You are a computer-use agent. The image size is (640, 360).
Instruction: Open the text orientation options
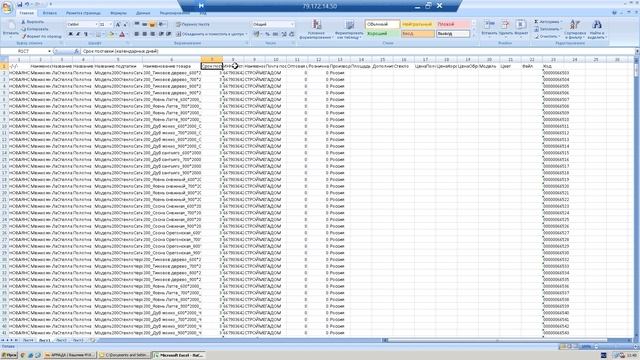(x=162, y=24)
